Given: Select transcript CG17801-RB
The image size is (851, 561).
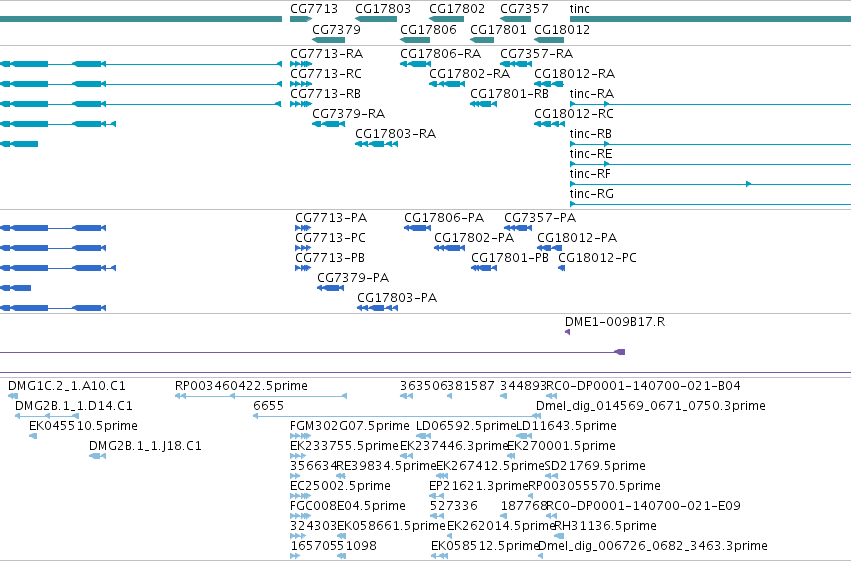Looking at the screenshot, I should (x=509, y=94).
